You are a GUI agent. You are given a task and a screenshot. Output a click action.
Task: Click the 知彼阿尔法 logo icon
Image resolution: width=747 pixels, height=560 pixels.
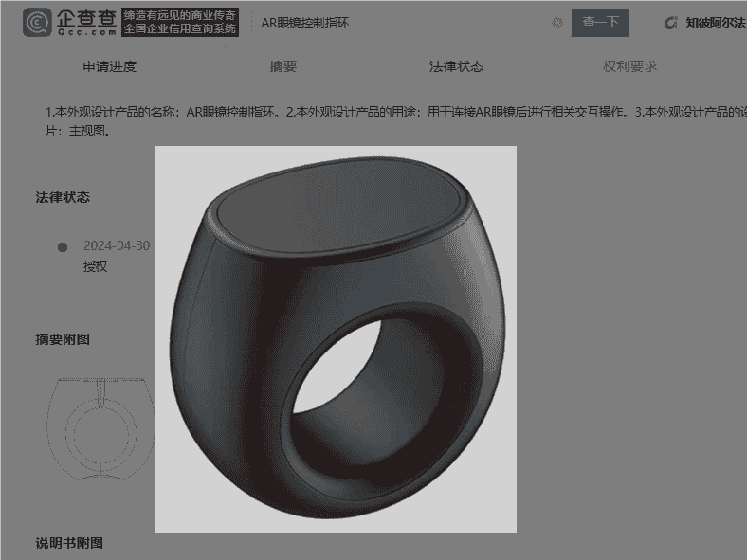pyautogui.click(x=671, y=23)
